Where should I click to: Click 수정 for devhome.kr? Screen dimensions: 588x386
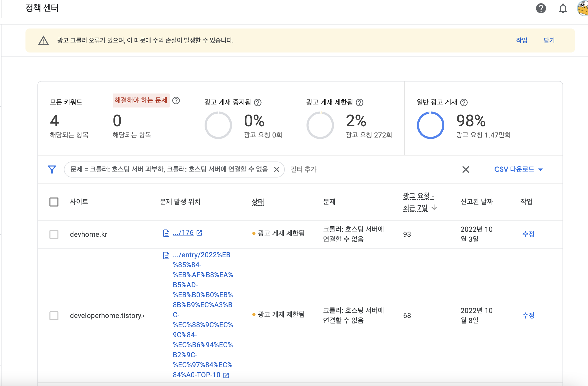click(x=528, y=234)
